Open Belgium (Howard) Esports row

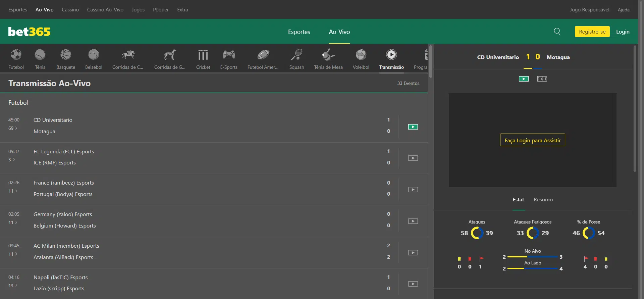[x=65, y=226]
